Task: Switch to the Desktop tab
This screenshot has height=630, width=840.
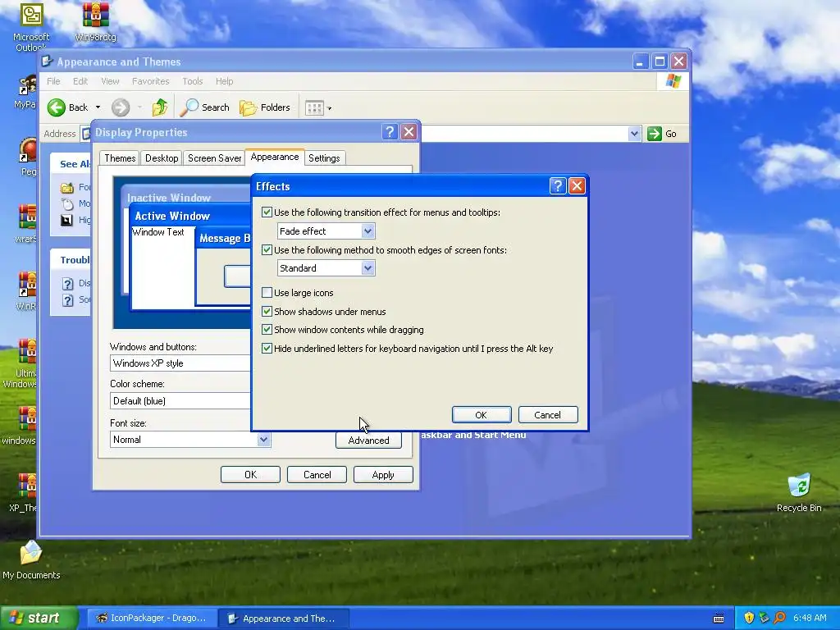Action: tap(162, 158)
